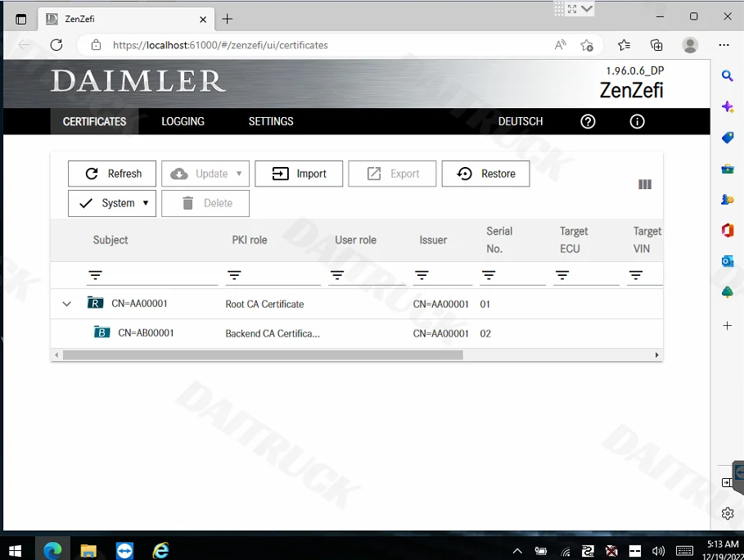
Task: Click the Export button
Action: click(392, 174)
